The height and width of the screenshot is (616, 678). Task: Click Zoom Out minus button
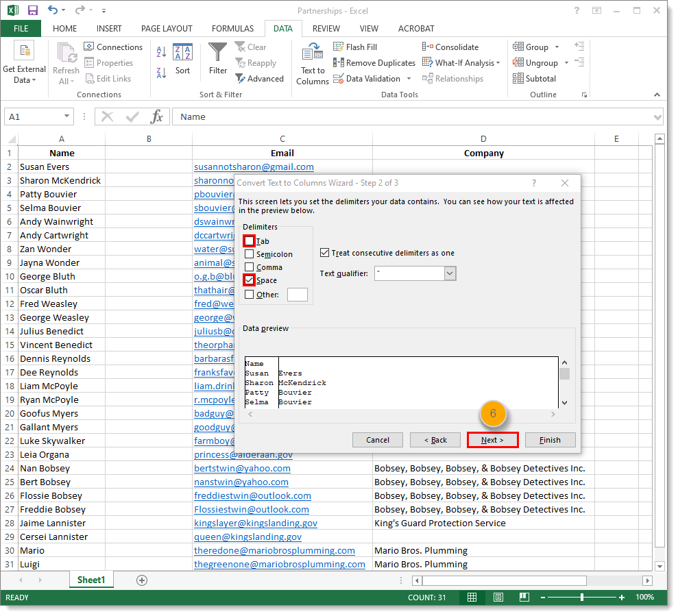point(543,597)
